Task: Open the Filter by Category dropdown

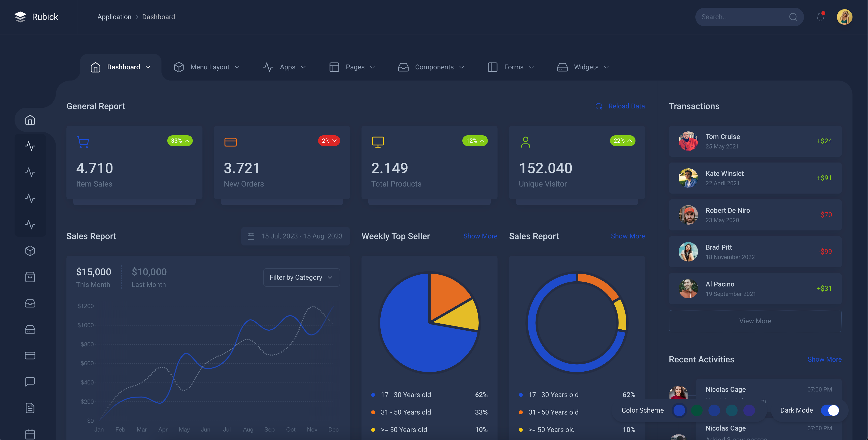Action: coord(302,277)
